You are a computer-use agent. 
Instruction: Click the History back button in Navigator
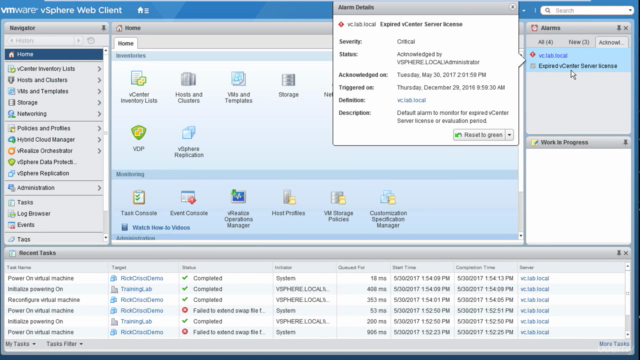tap(12, 40)
